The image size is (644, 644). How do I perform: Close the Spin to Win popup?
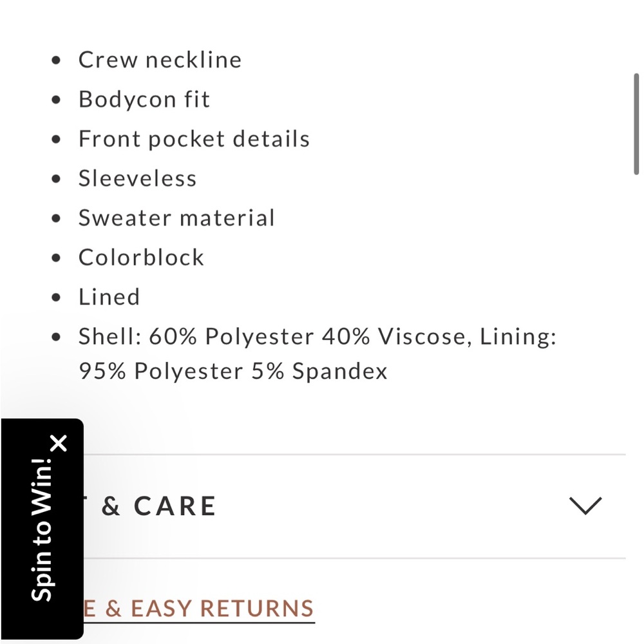coord(59,444)
